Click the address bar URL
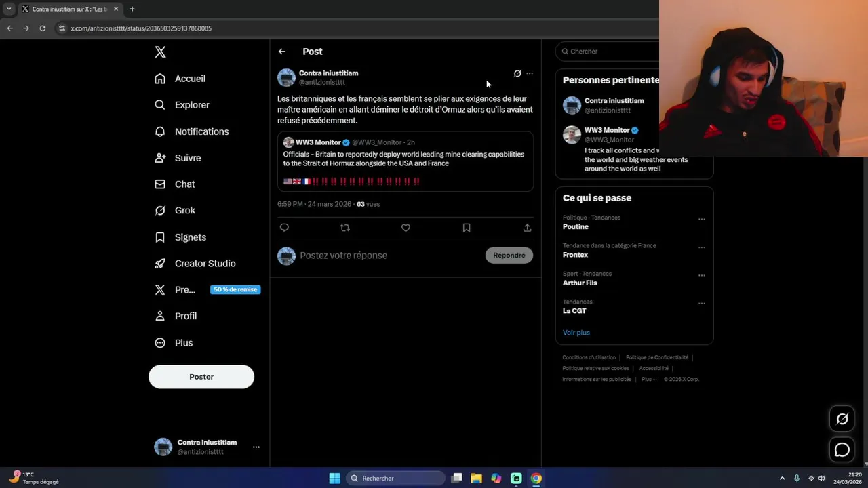The height and width of the screenshot is (488, 868). pos(141,28)
